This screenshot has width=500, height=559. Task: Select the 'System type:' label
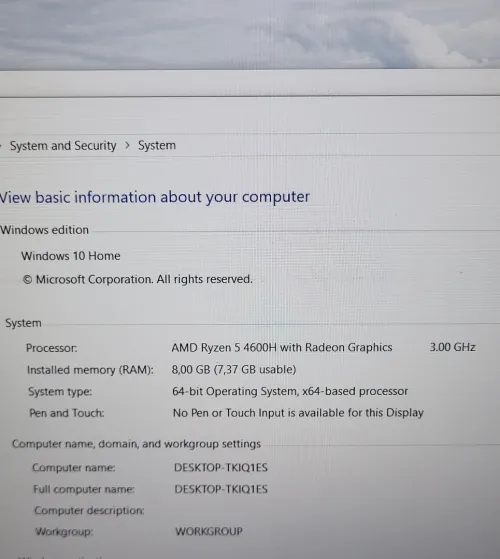click(60, 392)
